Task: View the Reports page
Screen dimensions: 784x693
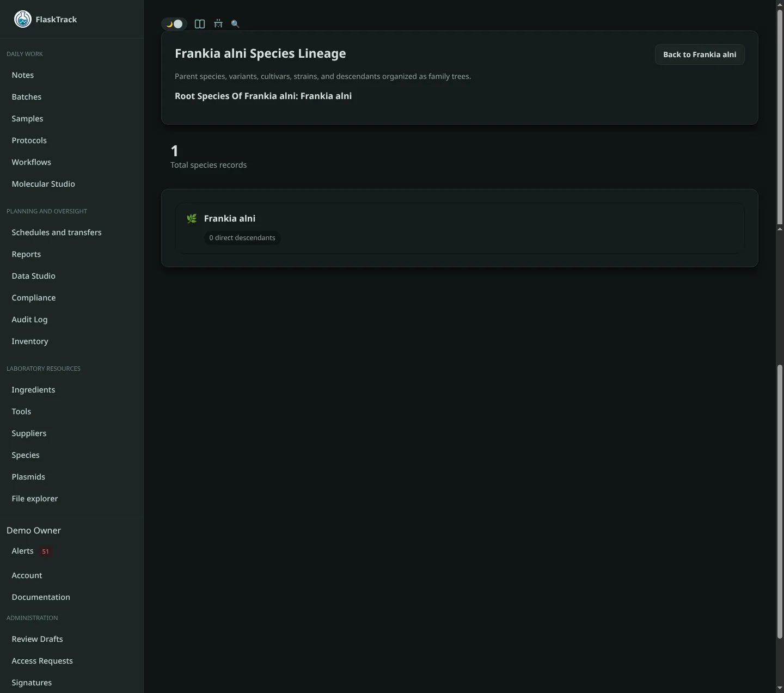Action: [x=26, y=254]
